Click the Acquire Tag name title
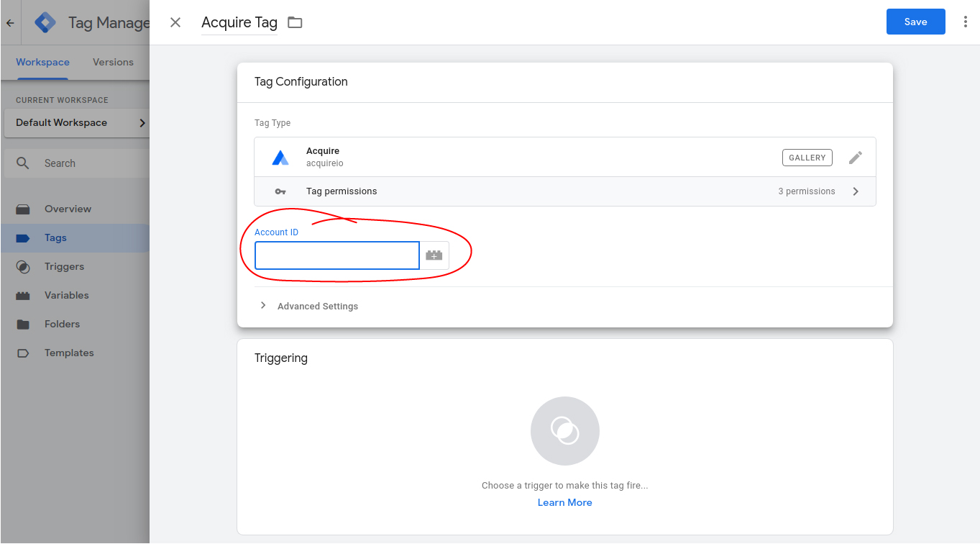This screenshot has width=980, height=544. (x=239, y=22)
